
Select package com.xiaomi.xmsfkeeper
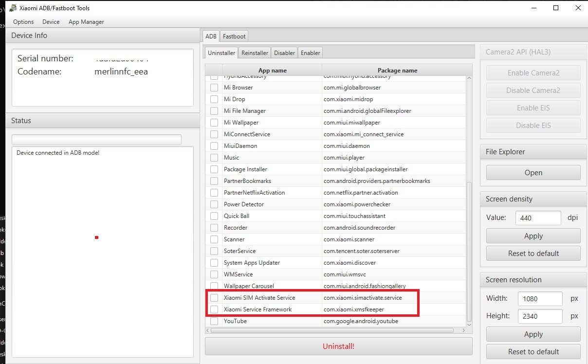tap(354, 309)
